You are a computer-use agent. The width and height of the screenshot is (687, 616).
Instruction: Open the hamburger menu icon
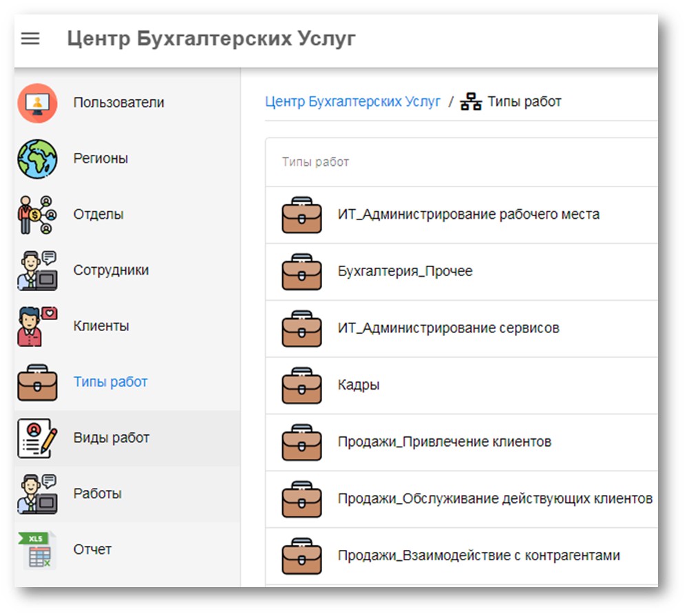pos(30,39)
